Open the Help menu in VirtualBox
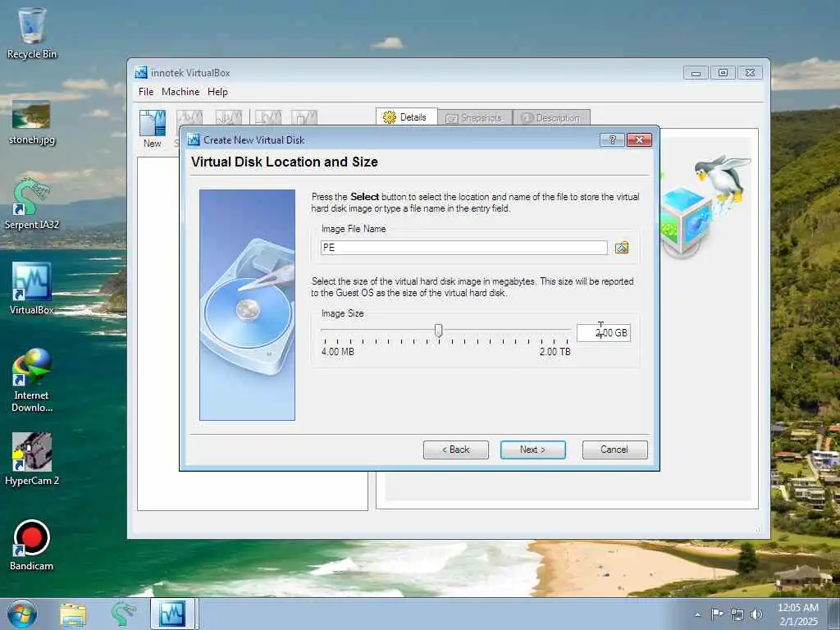Image resolution: width=840 pixels, height=630 pixels. (x=217, y=92)
